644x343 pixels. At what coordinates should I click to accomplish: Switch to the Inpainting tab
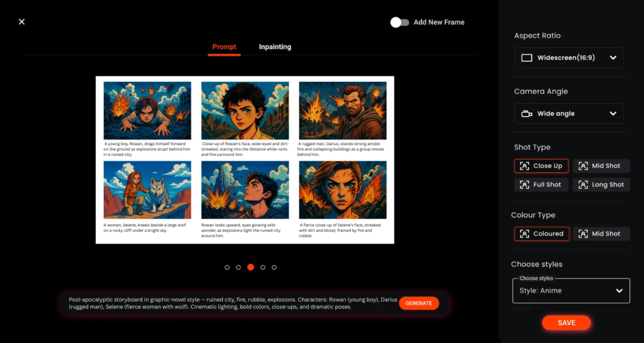click(x=275, y=47)
